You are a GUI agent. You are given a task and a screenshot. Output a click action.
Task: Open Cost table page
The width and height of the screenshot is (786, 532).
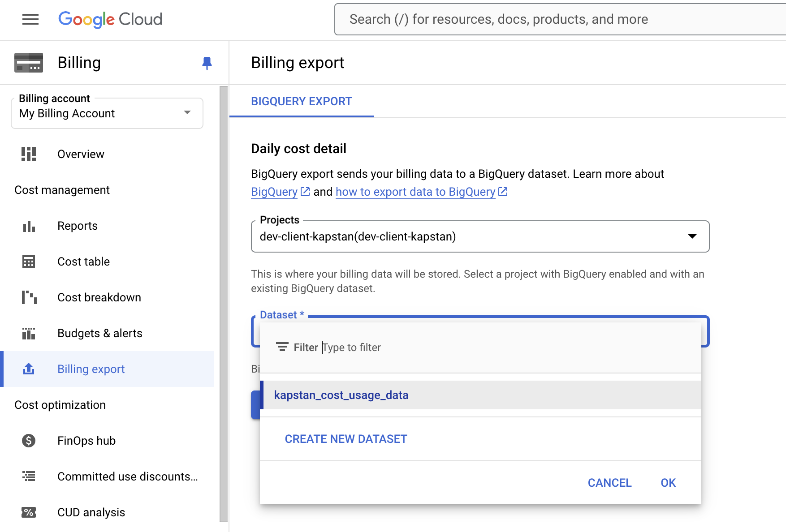[107, 262]
